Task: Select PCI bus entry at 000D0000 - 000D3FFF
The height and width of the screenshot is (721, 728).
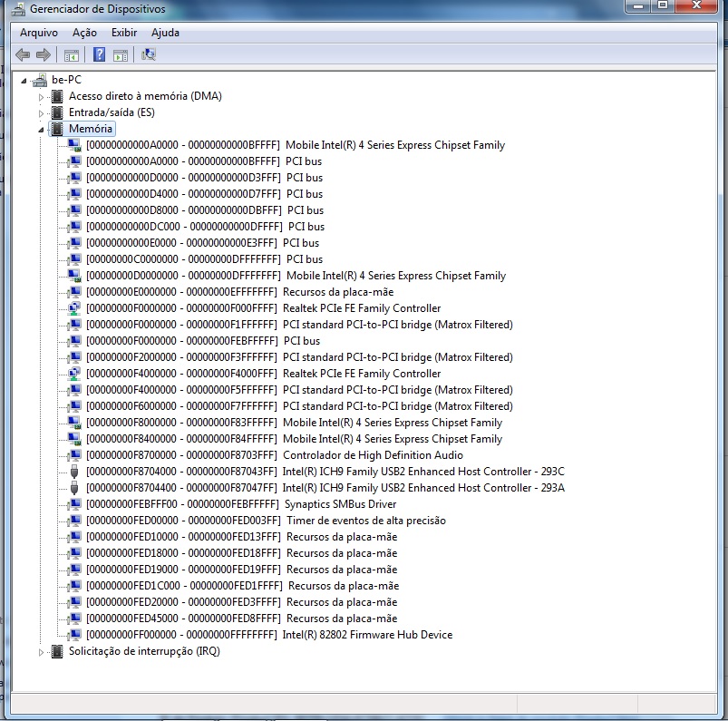Action: [204, 178]
